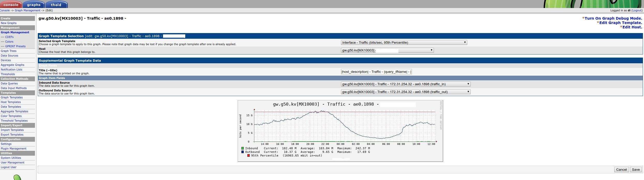Open Inbound Data Source dropdown
Screen dimensions: 644x180
(x=405, y=84)
